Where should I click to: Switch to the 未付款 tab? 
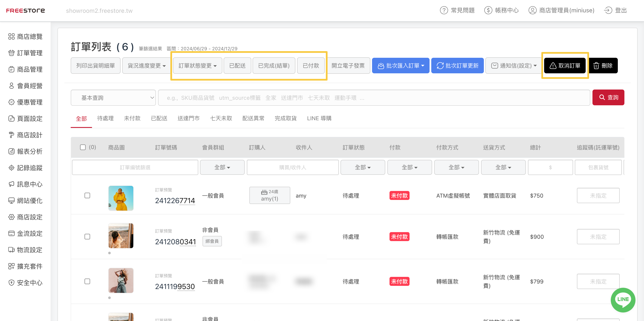pyautogui.click(x=132, y=118)
